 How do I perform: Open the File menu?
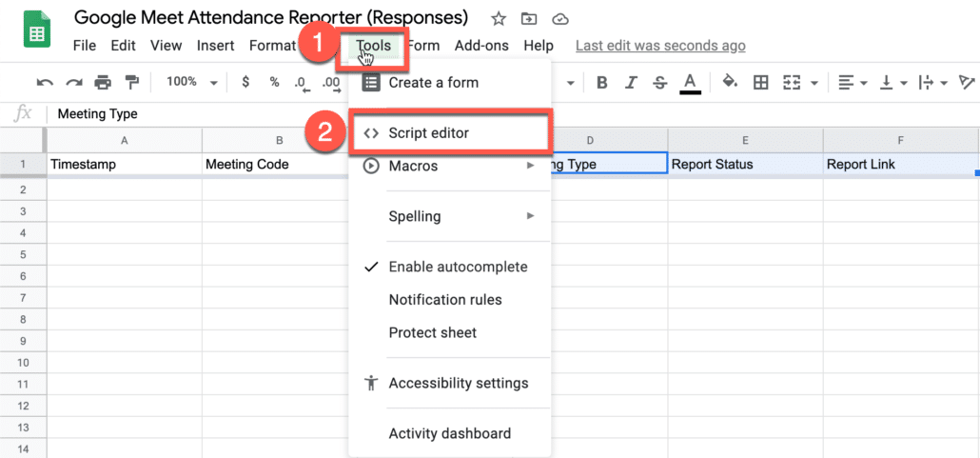85,46
